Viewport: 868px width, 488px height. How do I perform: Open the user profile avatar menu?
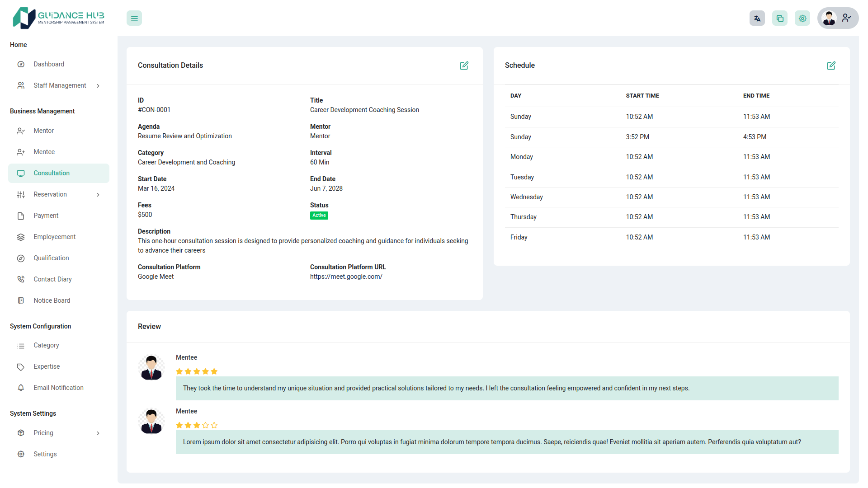pyautogui.click(x=829, y=18)
